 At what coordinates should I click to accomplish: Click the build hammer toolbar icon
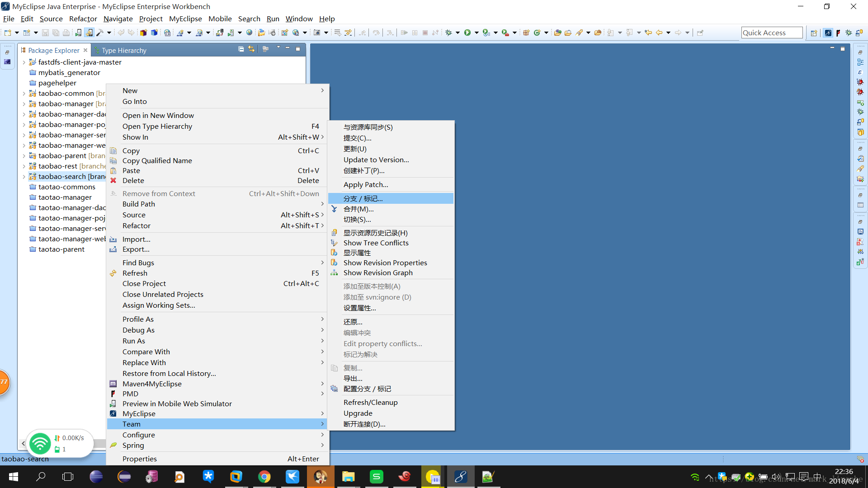pyautogui.click(x=100, y=33)
